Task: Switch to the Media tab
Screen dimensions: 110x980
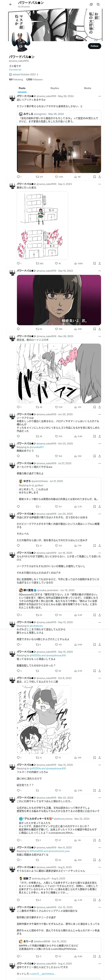Action: (87, 88)
